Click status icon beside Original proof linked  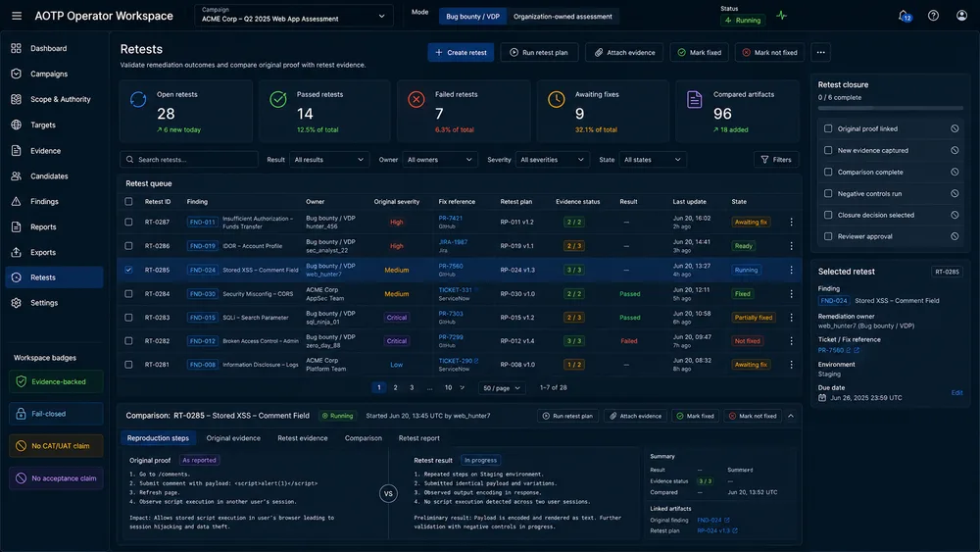955,128
